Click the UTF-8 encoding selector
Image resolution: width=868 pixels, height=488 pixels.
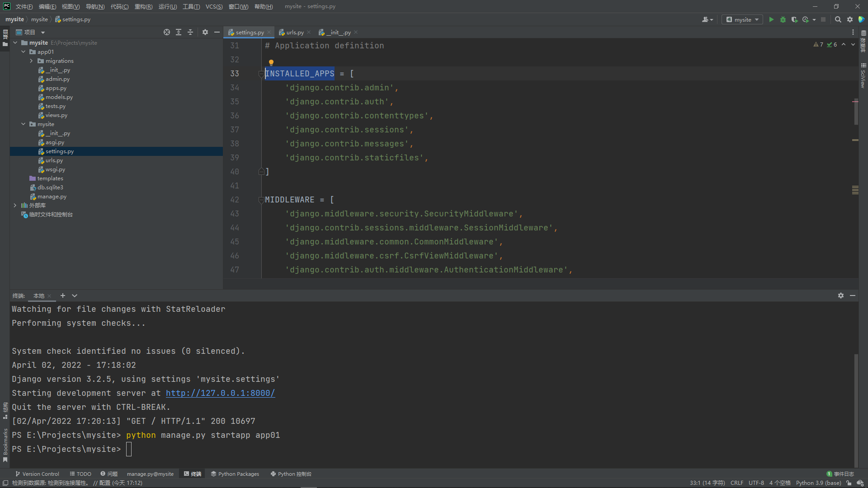756,483
